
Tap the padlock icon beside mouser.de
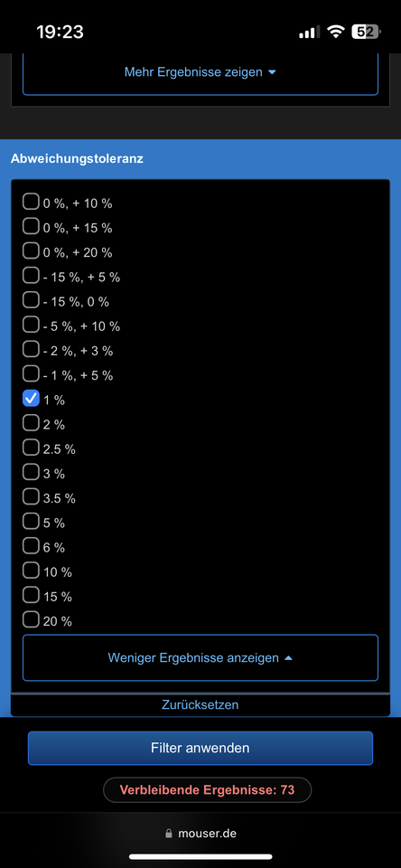coord(169,834)
